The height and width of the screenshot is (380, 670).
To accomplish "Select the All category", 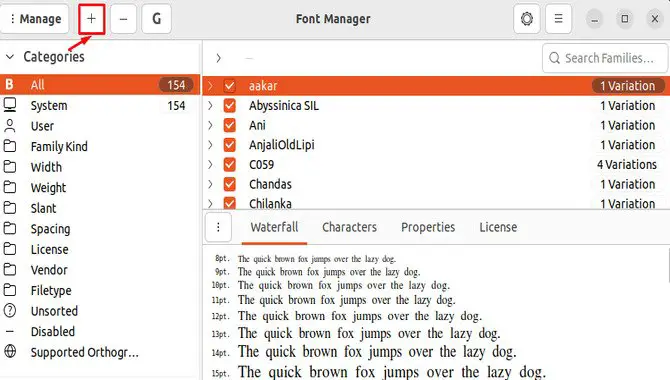I will 100,85.
